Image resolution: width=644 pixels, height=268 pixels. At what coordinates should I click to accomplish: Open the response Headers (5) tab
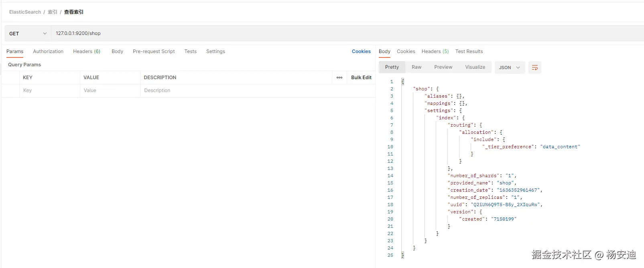(x=435, y=51)
